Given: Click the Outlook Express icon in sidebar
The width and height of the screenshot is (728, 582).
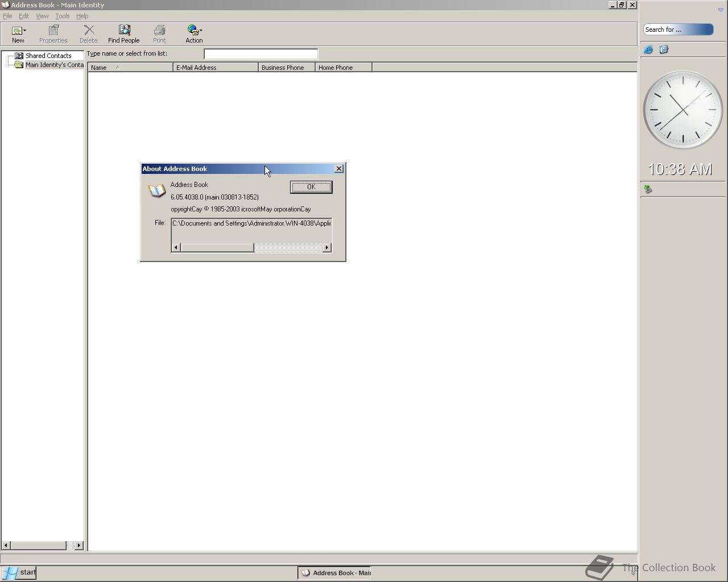Looking at the screenshot, I should [664, 50].
